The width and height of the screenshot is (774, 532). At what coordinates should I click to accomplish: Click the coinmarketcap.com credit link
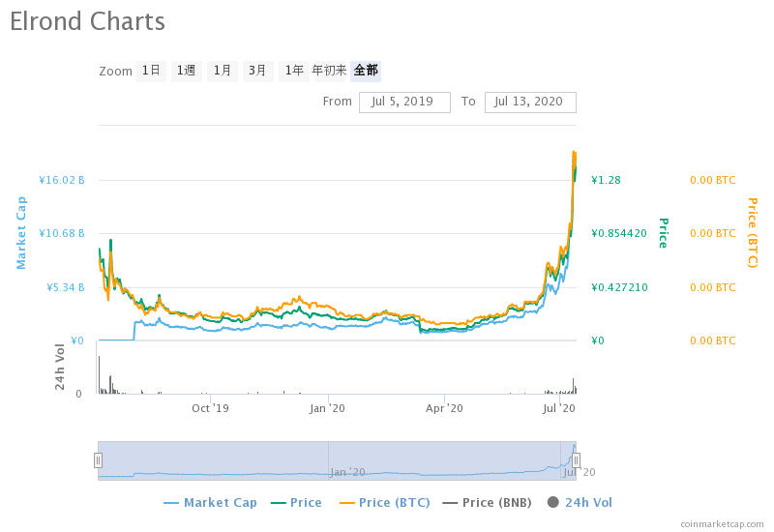722,523
